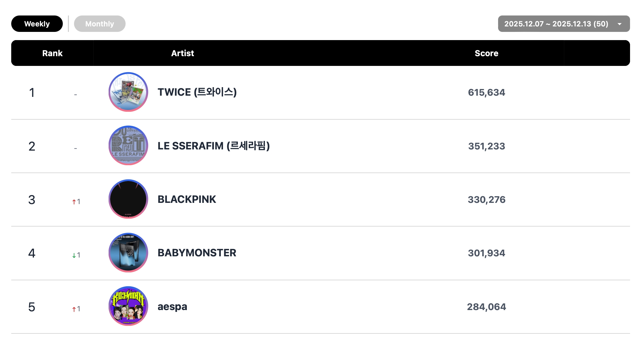Image resolution: width=644 pixels, height=338 pixels.
Task: Click TWICE album cover thumbnail
Action: point(128,92)
